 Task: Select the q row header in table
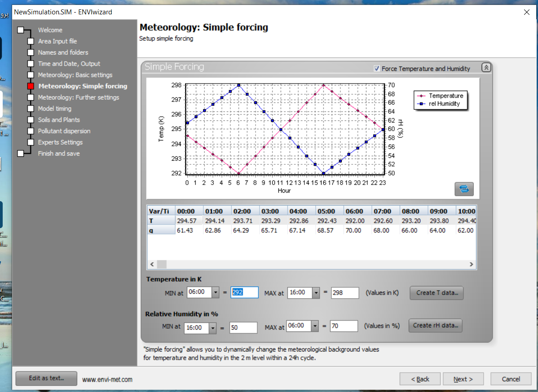[161, 230]
